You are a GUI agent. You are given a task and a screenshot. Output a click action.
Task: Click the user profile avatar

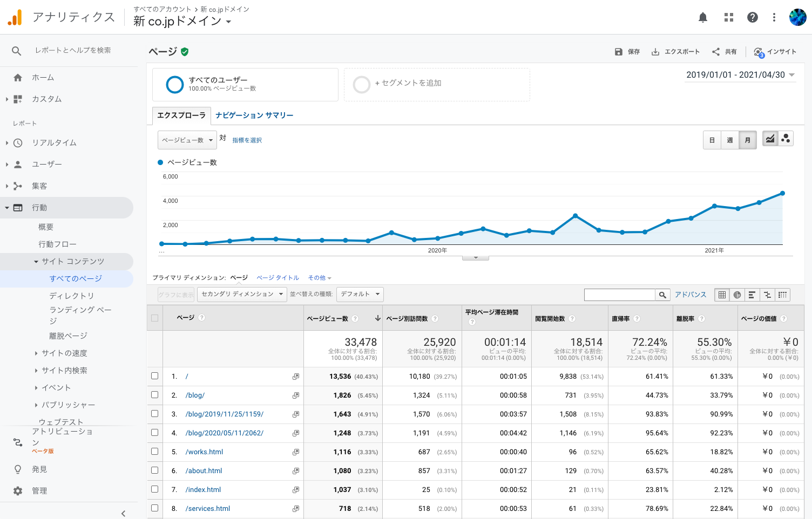[797, 17]
